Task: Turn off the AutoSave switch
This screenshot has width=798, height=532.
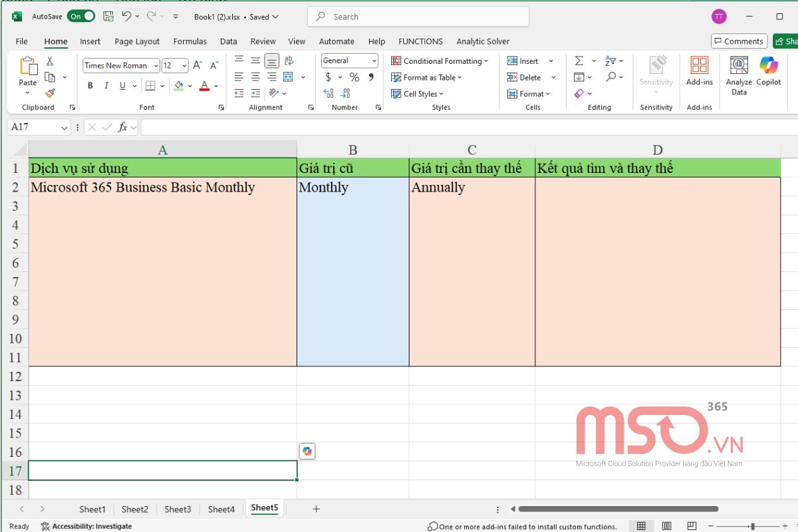Action: [80, 17]
